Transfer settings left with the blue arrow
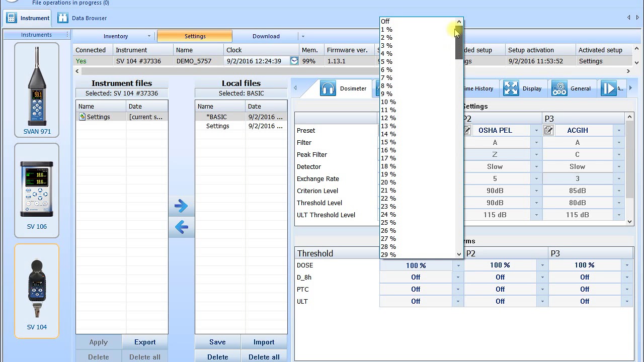 pyautogui.click(x=181, y=227)
